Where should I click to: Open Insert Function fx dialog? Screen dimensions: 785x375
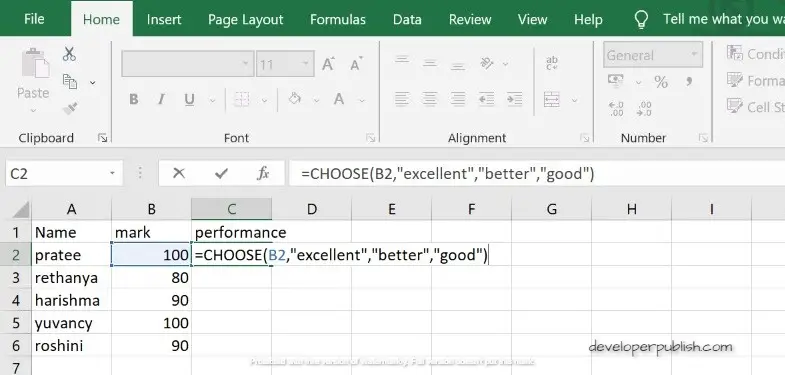point(263,174)
